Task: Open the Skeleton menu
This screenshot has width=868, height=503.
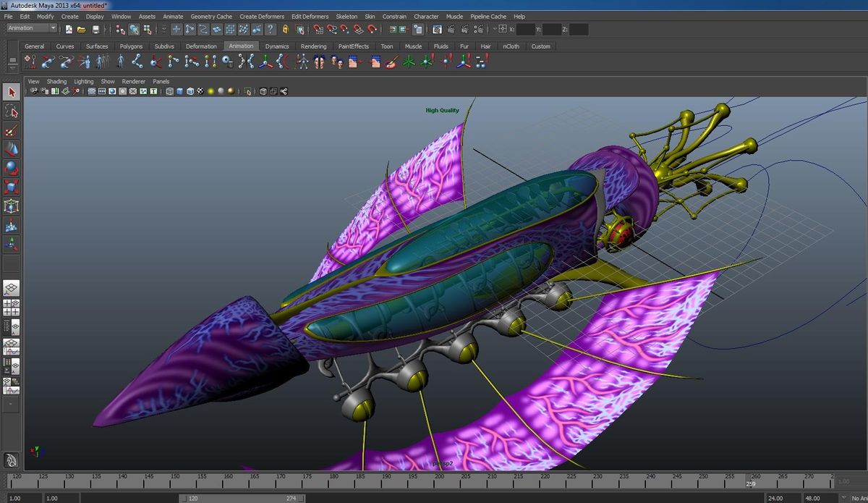Action: click(346, 16)
